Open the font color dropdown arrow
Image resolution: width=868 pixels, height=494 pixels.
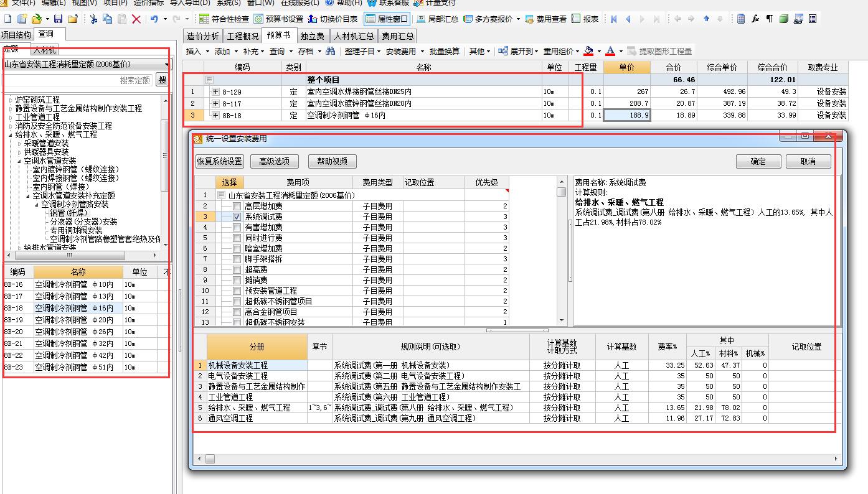(621, 52)
